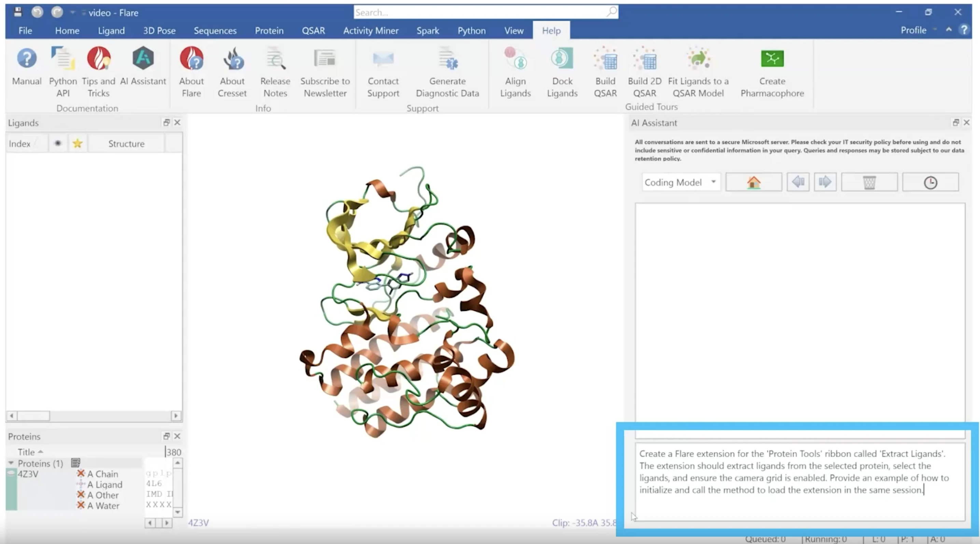The image size is (980, 544).
Task: Click the Ligands horizontal scrollbar thumb
Action: [x=33, y=415]
